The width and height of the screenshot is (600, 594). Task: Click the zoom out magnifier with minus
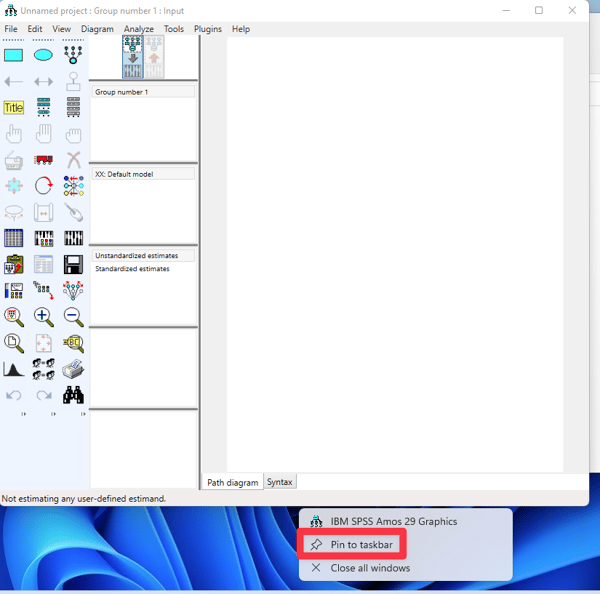(73, 317)
